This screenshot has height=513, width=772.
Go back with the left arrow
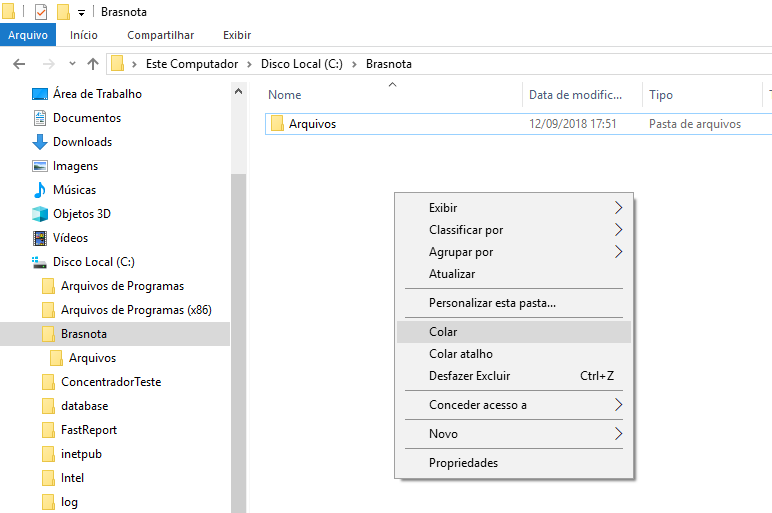pos(19,64)
